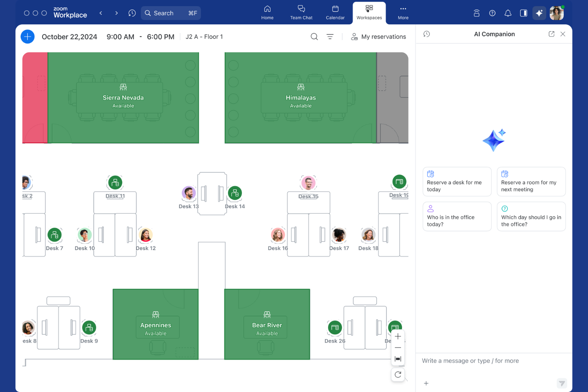Click the notifications bell icon
The image size is (588, 392).
tap(508, 13)
